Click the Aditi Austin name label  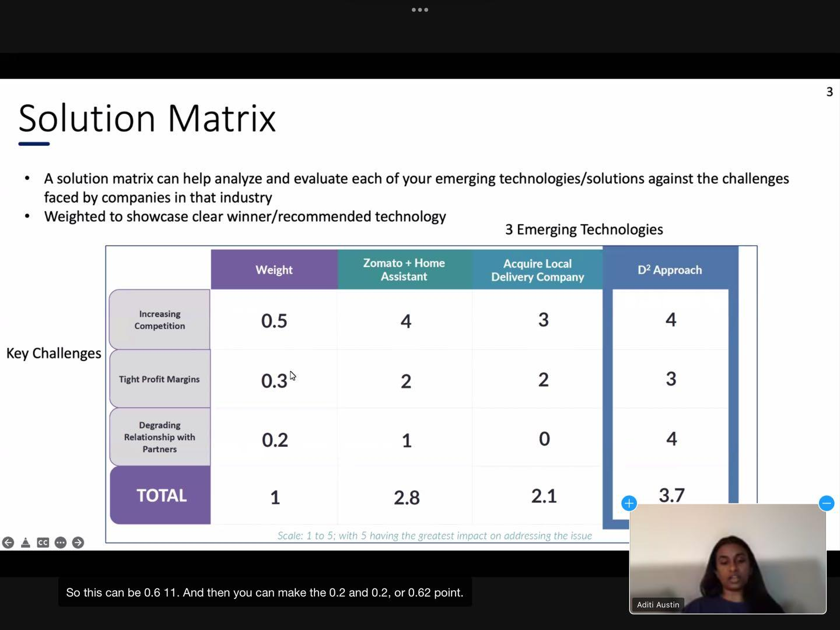tap(658, 605)
